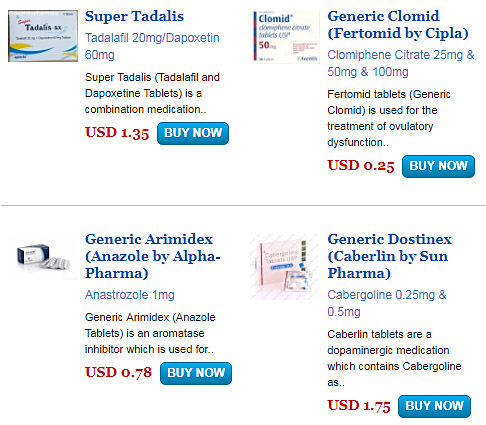Buy Generic Arimidex with BUY NOW button
Image resolution: width=486 pixels, height=425 pixels.
[196, 373]
